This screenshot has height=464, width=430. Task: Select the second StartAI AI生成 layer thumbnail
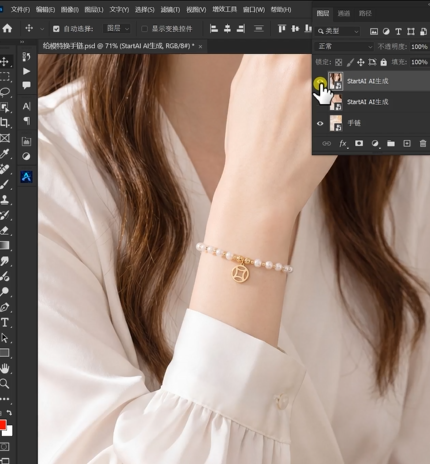point(336,102)
